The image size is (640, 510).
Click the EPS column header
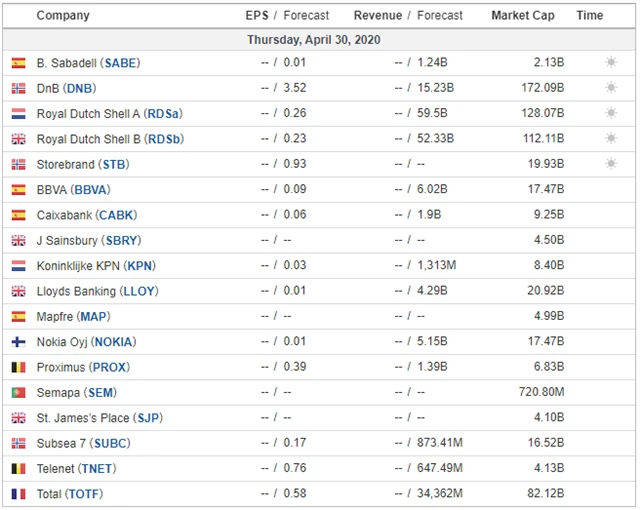point(257,16)
